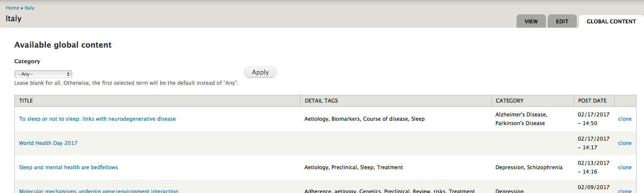Click the Apply filter button
644x193 pixels.
click(x=260, y=72)
